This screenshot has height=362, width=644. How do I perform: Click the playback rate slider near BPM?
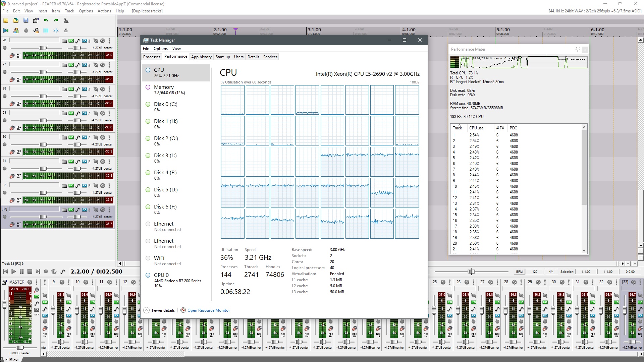(x=471, y=271)
